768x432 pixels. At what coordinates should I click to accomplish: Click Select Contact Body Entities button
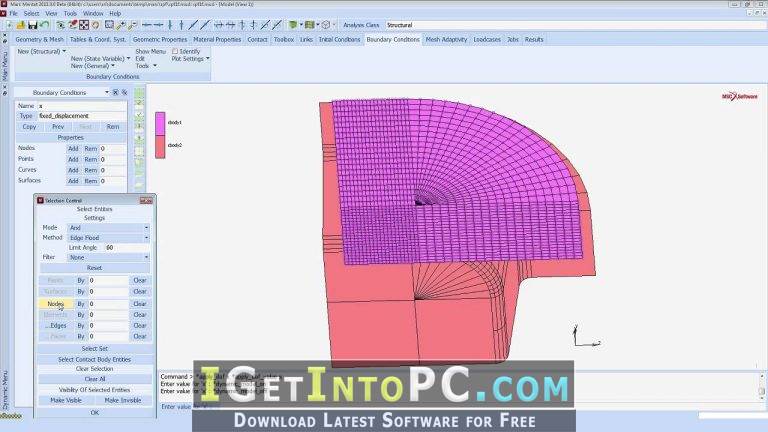click(95, 359)
